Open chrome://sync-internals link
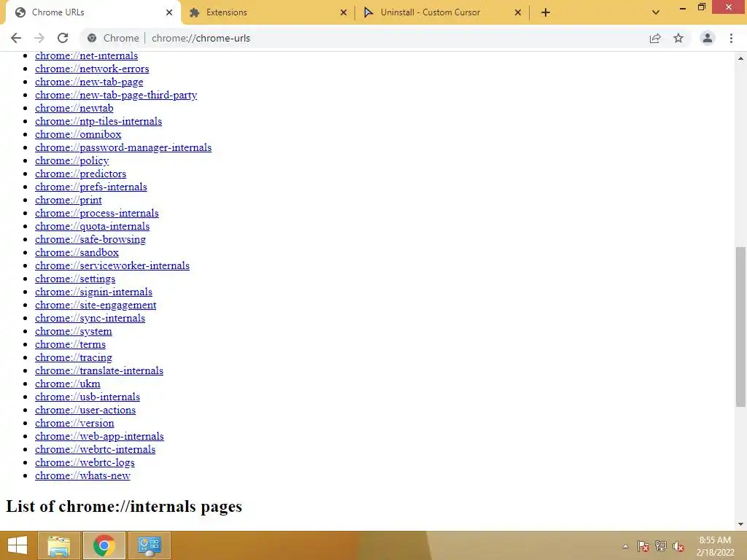Screen dimensions: 747x560 (90, 318)
